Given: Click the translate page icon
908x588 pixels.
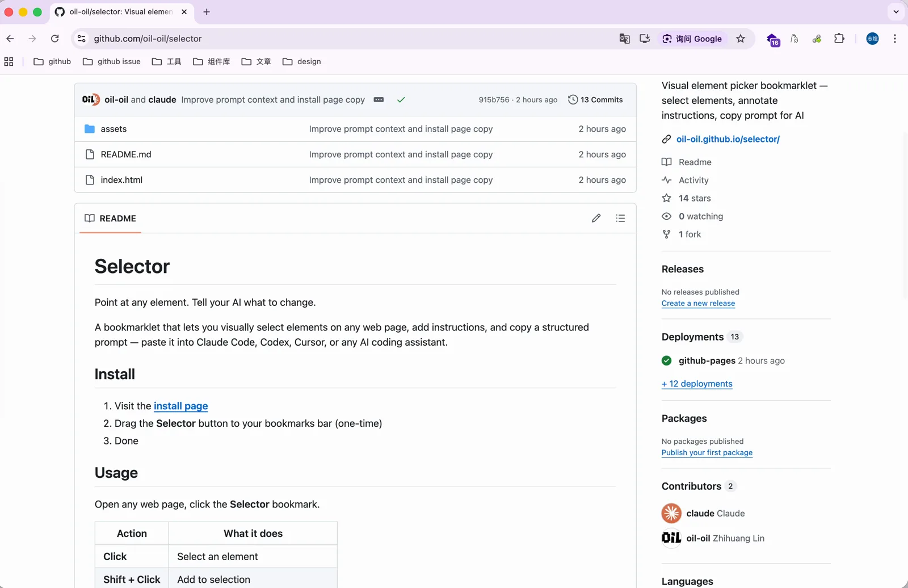Looking at the screenshot, I should tap(624, 39).
